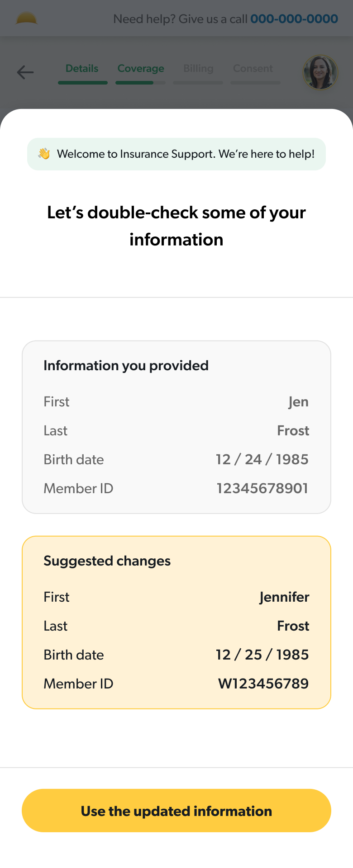Click the suggested Member ID W123456789
353x868 pixels.
[x=263, y=684]
